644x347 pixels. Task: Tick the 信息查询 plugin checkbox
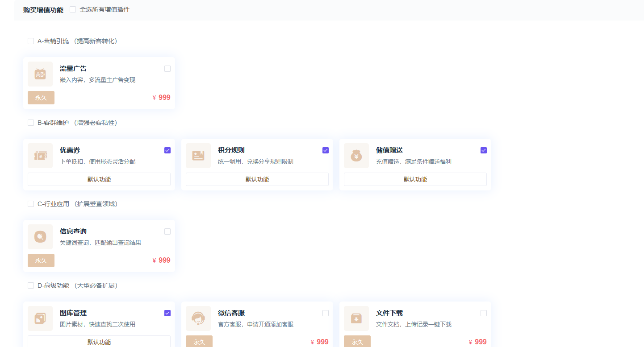click(167, 231)
